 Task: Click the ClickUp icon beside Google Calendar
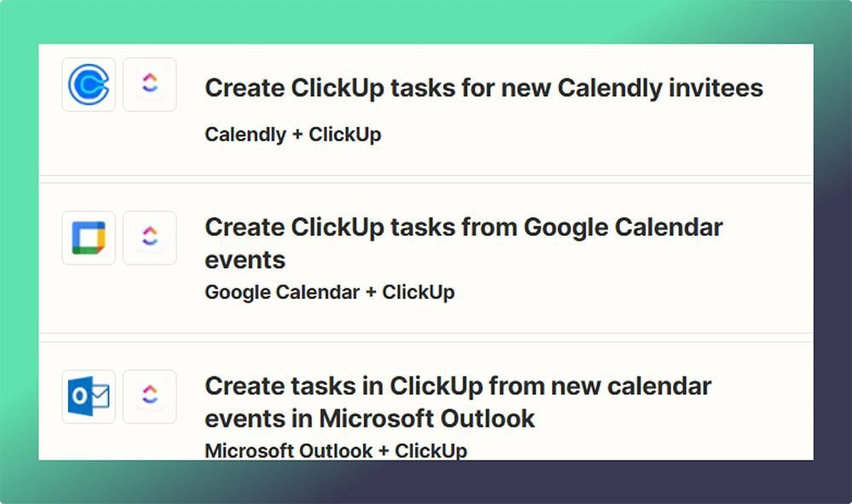click(x=149, y=238)
